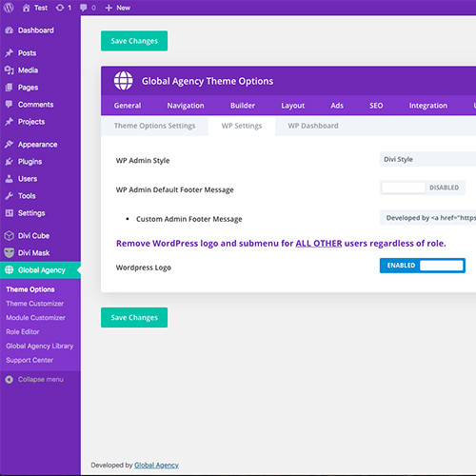Open the Test site home icon
The width and height of the screenshot is (476, 476).
pos(26,8)
